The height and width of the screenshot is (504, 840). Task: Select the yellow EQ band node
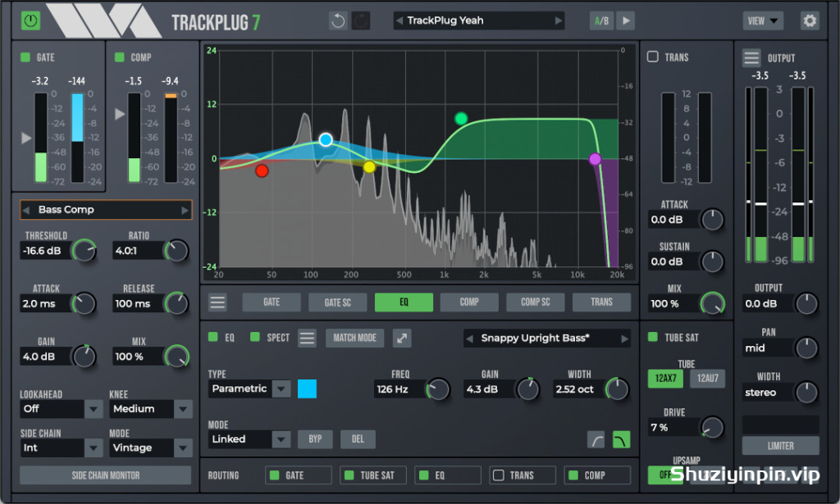click(369, 167)
